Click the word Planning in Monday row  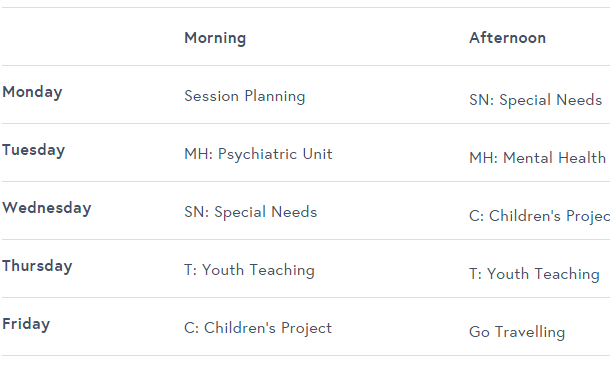(x=275, y=97)
